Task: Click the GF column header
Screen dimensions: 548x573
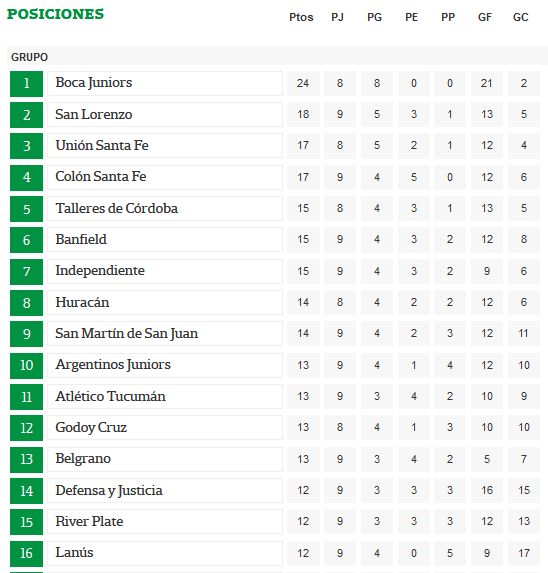Action: pos(485,17)
